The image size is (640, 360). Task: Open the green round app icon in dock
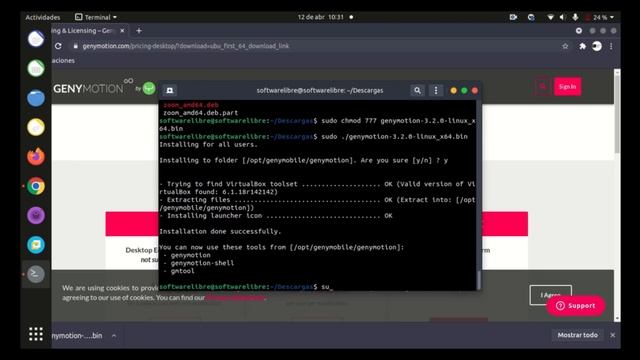coord(36,68)
